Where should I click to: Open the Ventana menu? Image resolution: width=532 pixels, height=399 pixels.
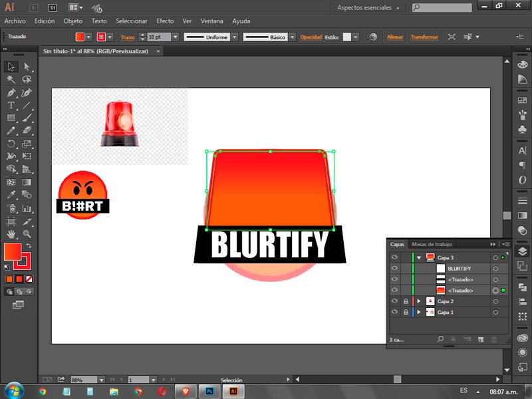pos(211,21)
